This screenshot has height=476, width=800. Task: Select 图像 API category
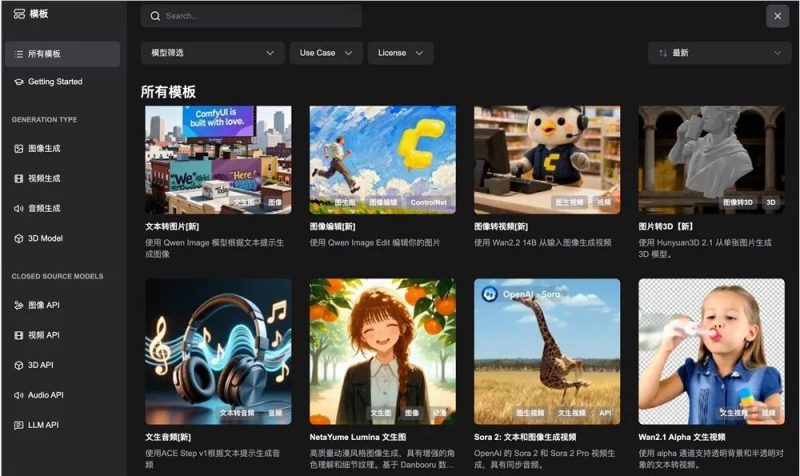63,306
